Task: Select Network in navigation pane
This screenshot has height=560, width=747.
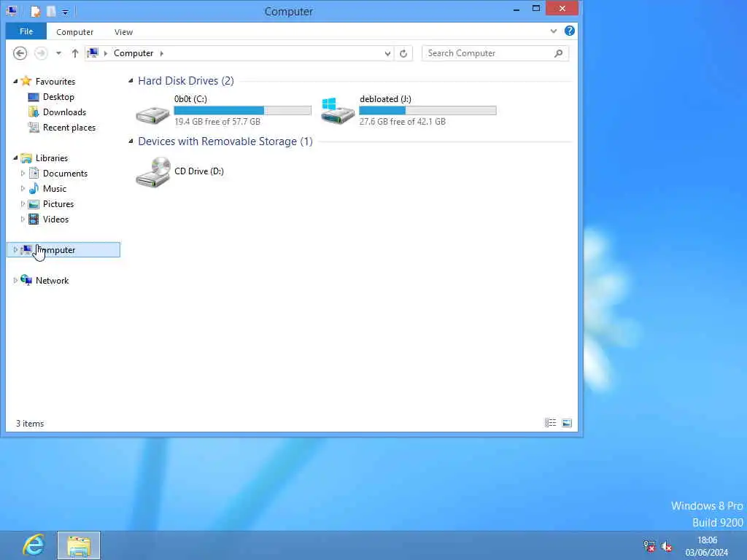Action: (52, 281)
